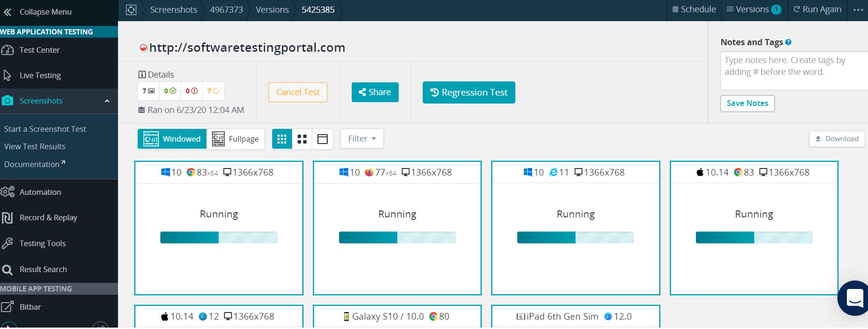Click progress bar on IE 11 card
Screen dimensions: 868x329
(x=576, y=237)
